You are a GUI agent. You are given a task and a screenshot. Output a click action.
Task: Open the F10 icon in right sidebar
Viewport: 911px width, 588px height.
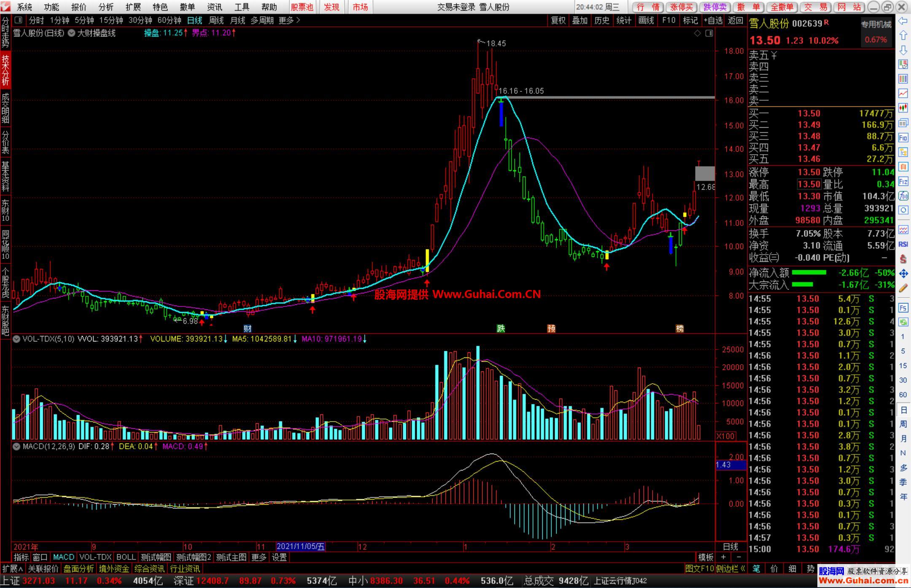coord(903,137)
